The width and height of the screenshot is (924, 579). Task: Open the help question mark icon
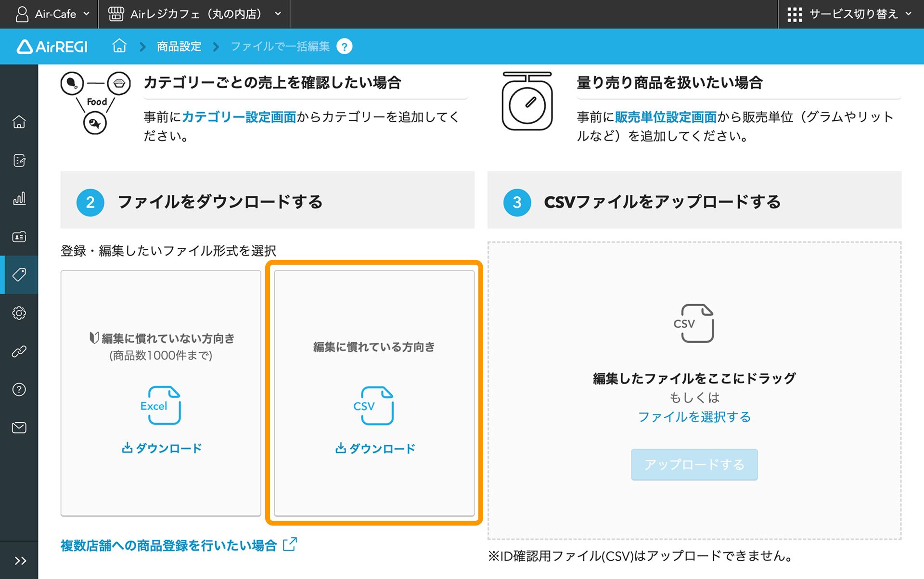click(19, 389)
